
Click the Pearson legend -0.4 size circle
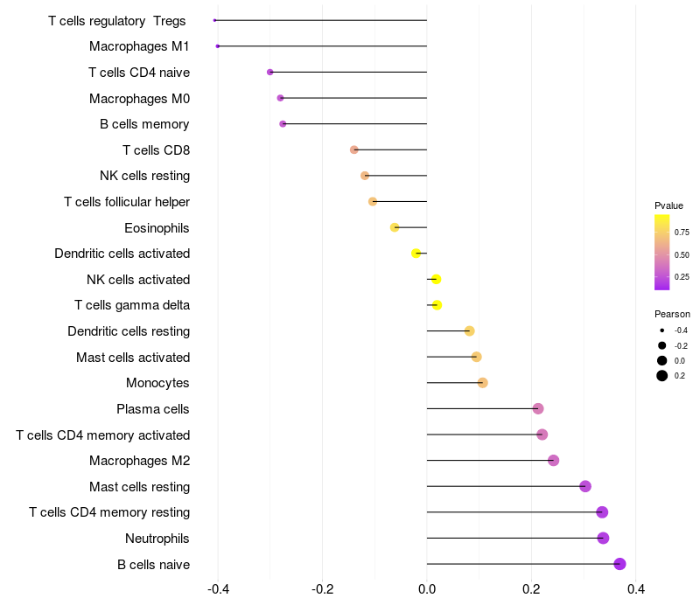(662, 330)
